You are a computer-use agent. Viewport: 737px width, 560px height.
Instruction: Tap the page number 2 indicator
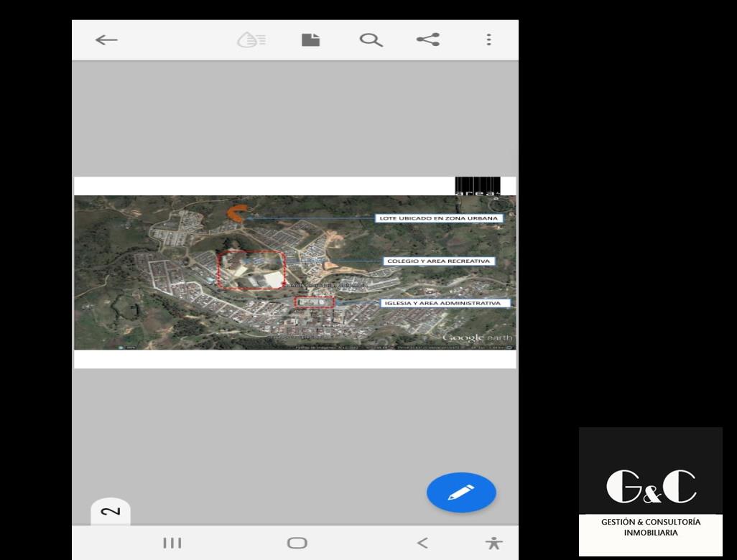111,511
